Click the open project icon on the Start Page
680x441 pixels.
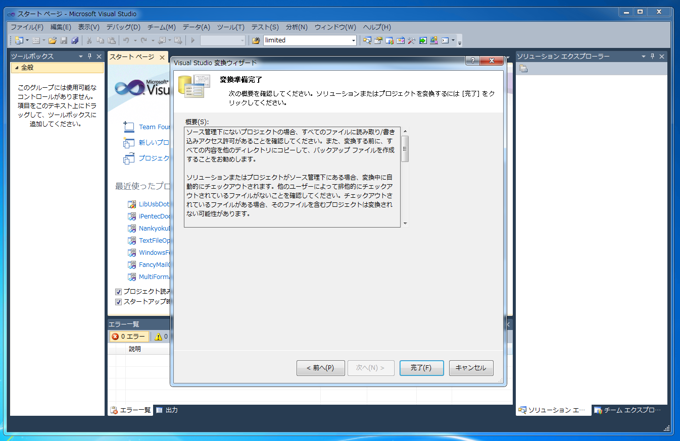point(128,159)
